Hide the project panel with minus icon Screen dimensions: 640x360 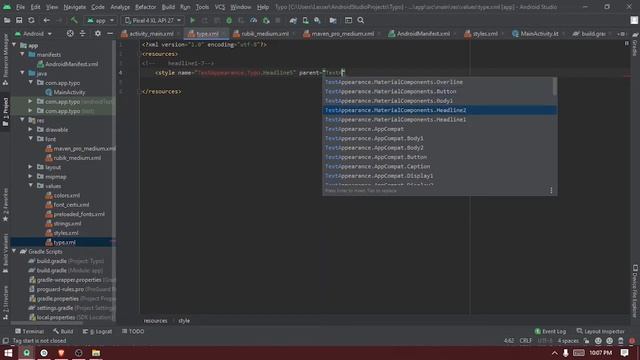coord(110,33)
